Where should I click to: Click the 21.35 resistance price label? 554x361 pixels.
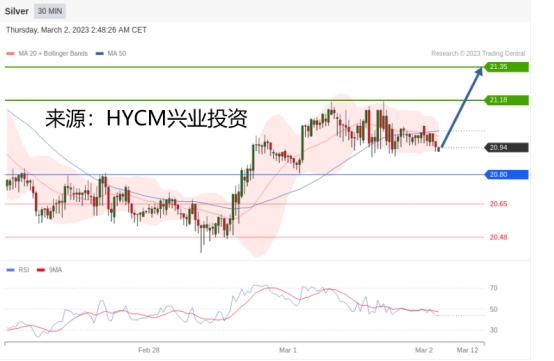click(506, 67)
